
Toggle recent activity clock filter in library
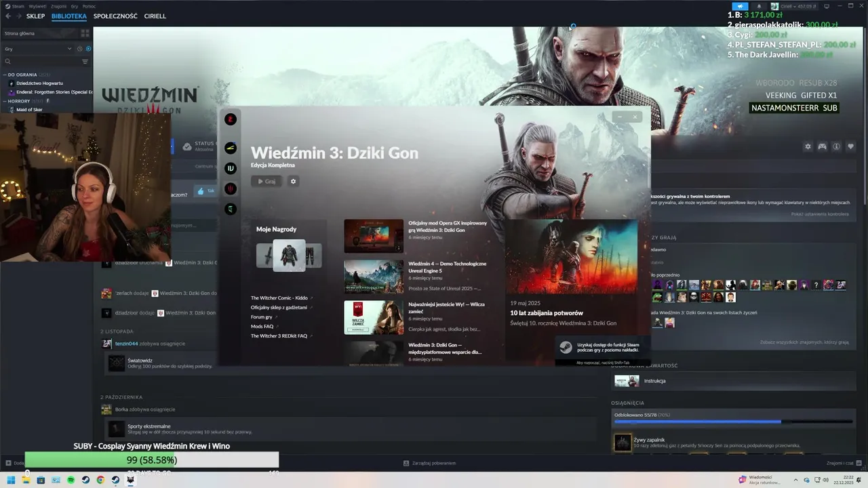click(x=79, y=49)
